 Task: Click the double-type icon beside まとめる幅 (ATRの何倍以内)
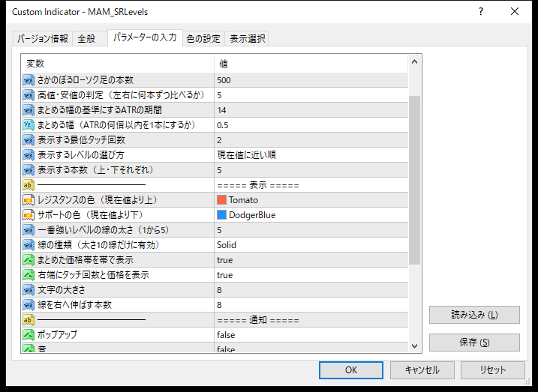(x=29, y=125)
